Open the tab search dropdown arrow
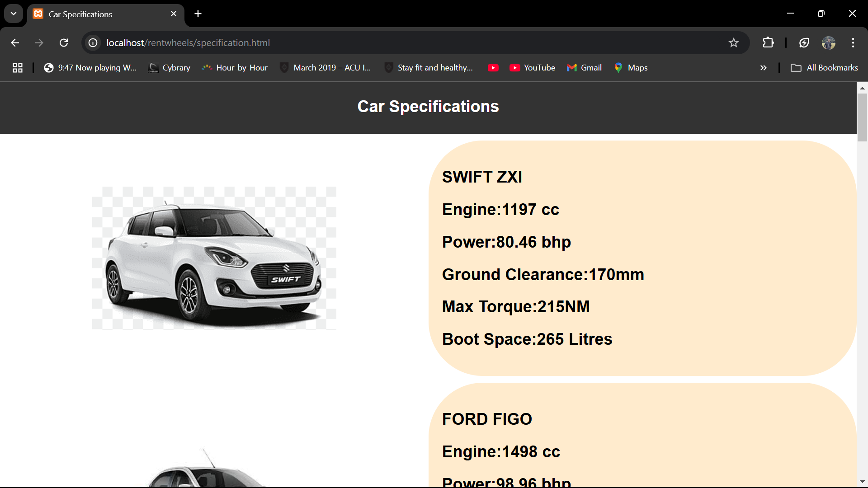This screenshot has height=488, width=868. (14, 14)
